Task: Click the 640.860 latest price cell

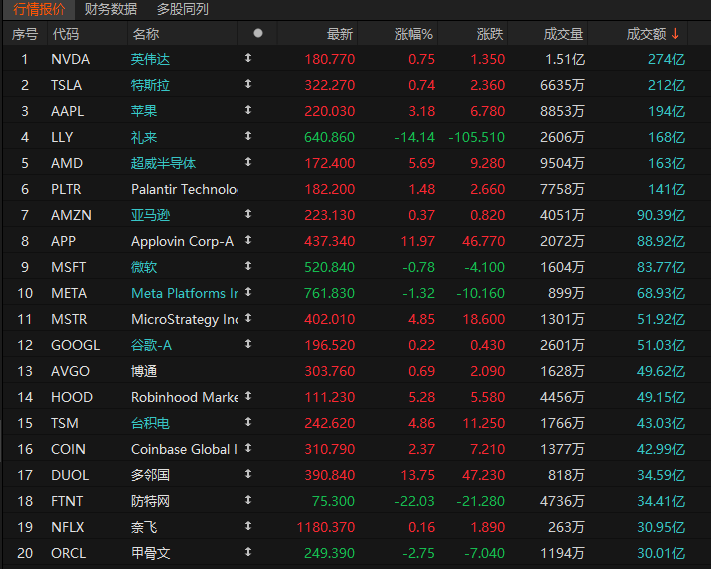Action: pos(329,137)
